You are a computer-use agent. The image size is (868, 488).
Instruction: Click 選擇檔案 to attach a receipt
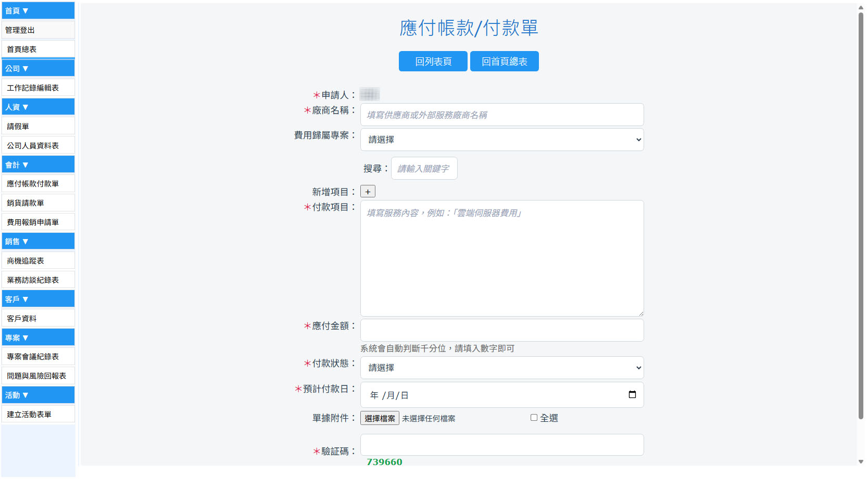(x=380, y=418)
